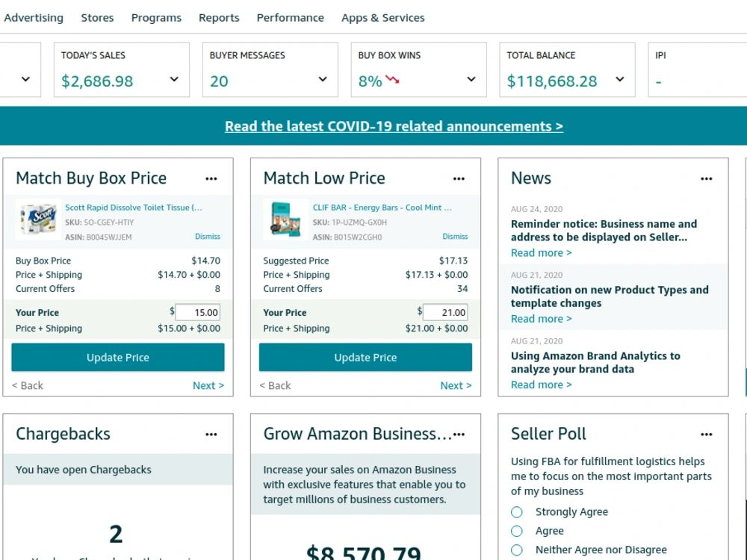Open the Programs menu
This screenshot has height=560, width=747.
click(x=156, y=18)
